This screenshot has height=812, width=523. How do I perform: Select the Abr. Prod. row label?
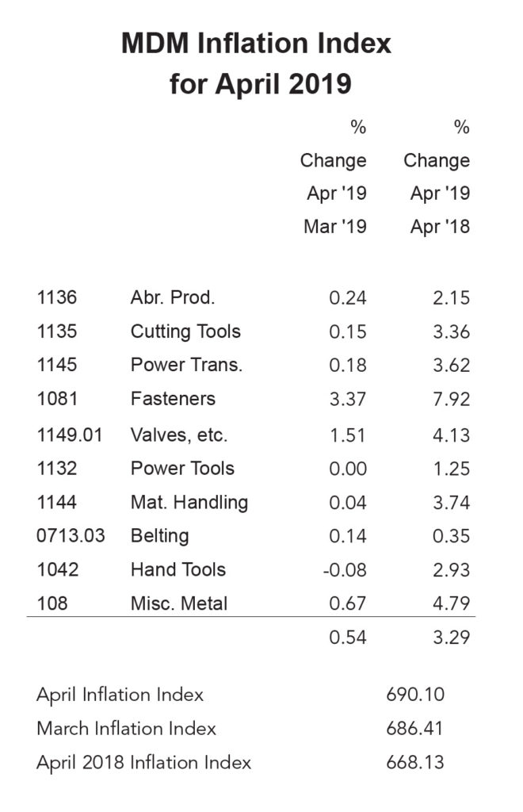[x=173, y=298]
